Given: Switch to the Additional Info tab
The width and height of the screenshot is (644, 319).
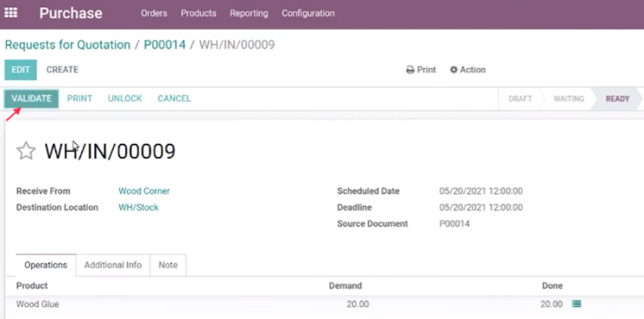Looking at the screenshot, I should point(113,265).
